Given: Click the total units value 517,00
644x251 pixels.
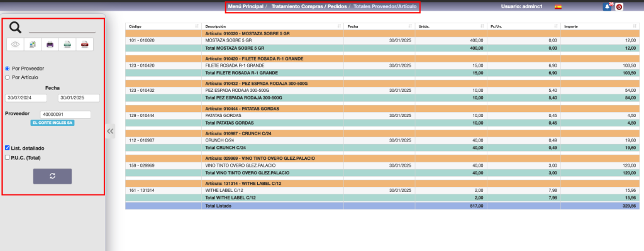Looking at the screenshot, I should (x=477, y=206).
